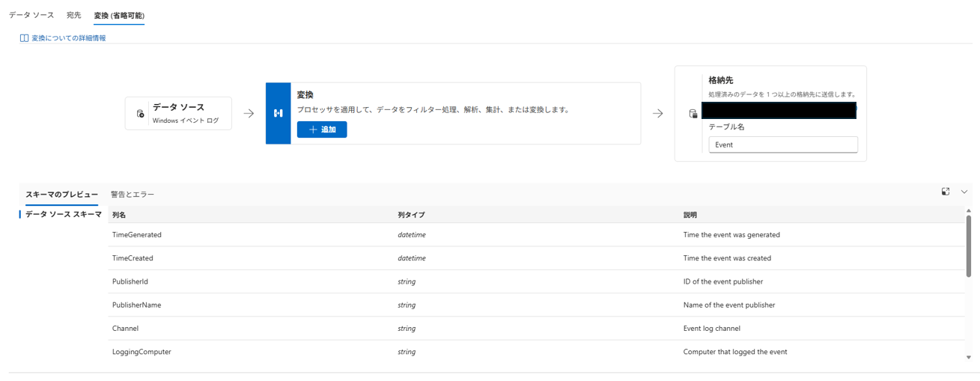
Task: Click description 'Event log channel'
Action: pyautogui.click(x=713, y=328)
